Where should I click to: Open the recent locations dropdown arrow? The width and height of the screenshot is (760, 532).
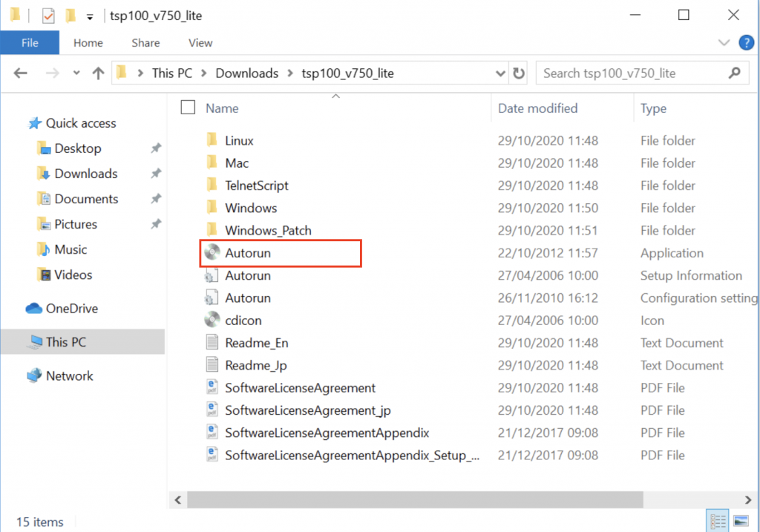coord(76,73)
